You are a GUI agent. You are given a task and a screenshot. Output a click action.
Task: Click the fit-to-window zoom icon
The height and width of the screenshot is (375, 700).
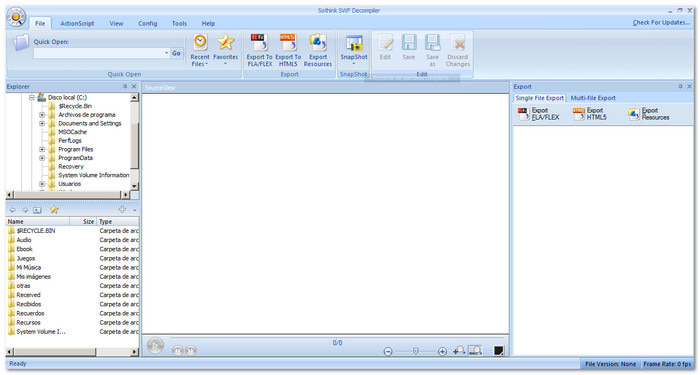tap(475, 350)
